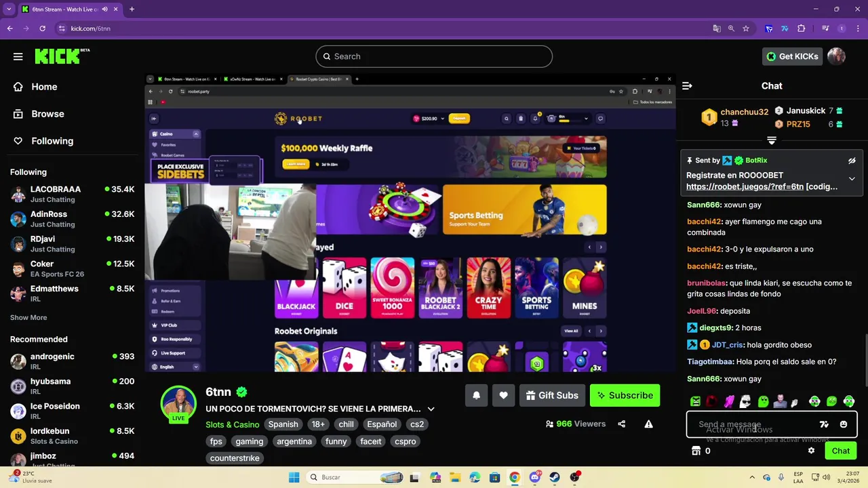Open the Slots & Casino category link
This screenshot has height=488, width=868.
233,424
